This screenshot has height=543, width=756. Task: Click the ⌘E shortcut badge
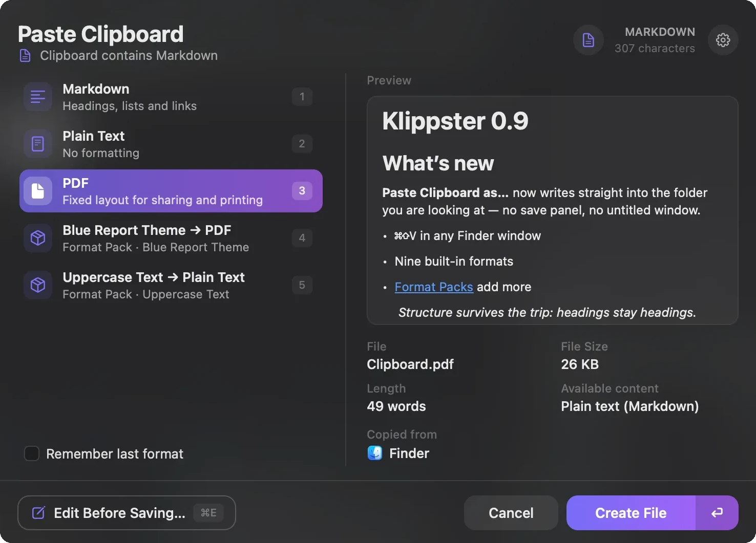pos(208,513)
